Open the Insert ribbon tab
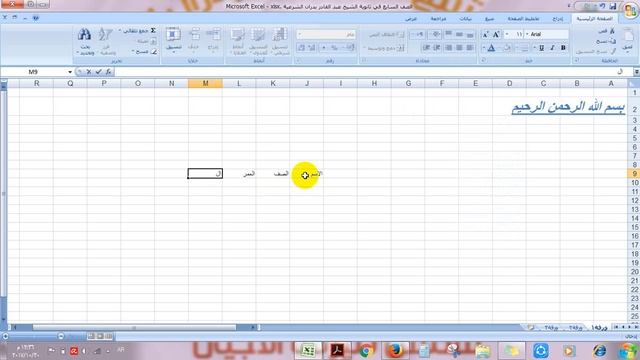This screenshot has width=640, height=360. click(558, 19)
